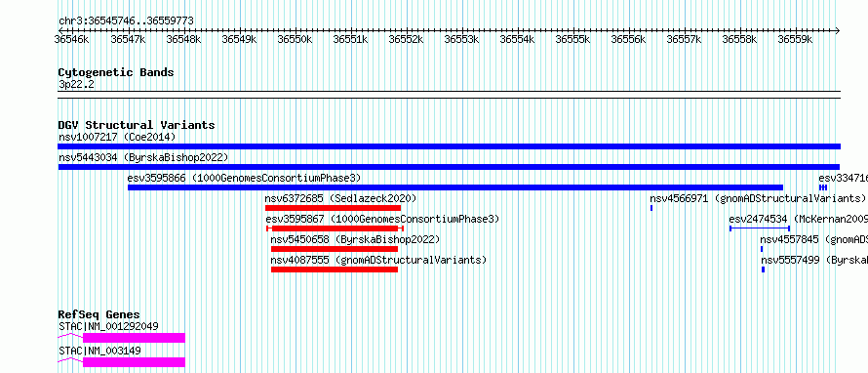Click the blue bar of nsv1007217

coord(449,146)
